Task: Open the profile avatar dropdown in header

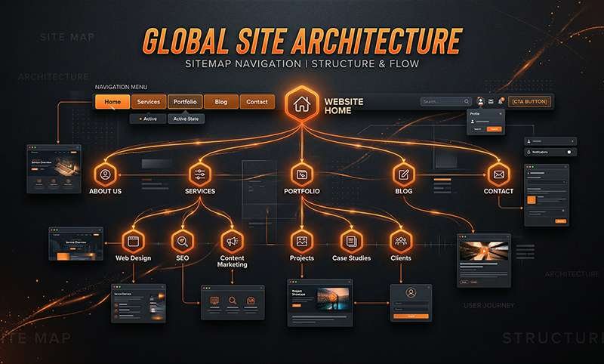Action: click(x=479, y=101)
